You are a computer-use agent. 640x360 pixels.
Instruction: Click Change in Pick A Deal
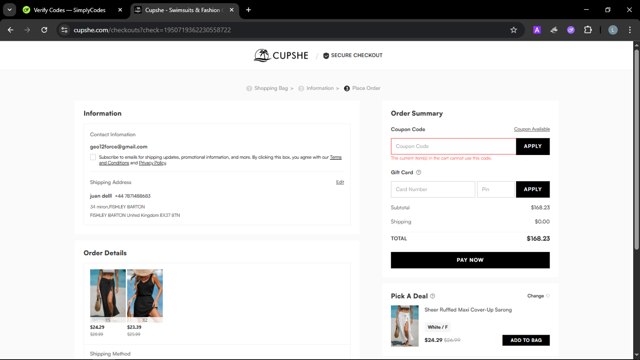click(536, 296)
